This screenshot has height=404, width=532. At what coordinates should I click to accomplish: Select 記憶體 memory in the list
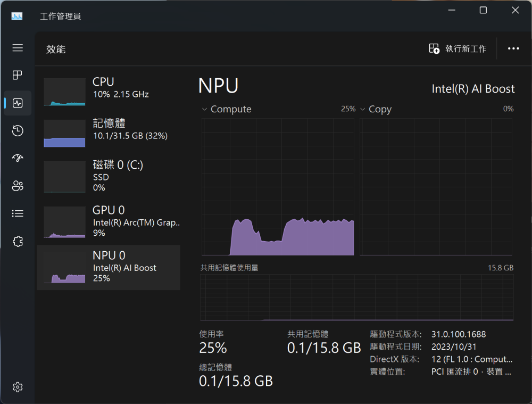(x=109, y=134)
